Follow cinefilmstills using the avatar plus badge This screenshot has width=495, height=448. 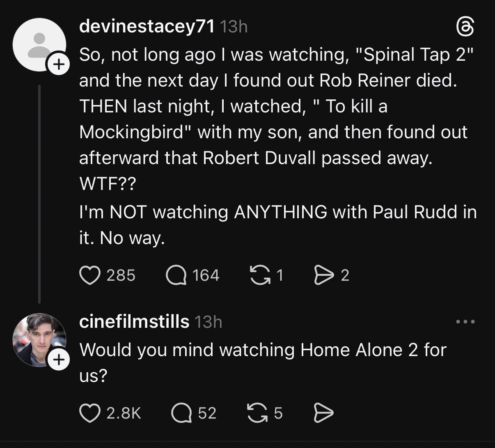coord(59,360)
